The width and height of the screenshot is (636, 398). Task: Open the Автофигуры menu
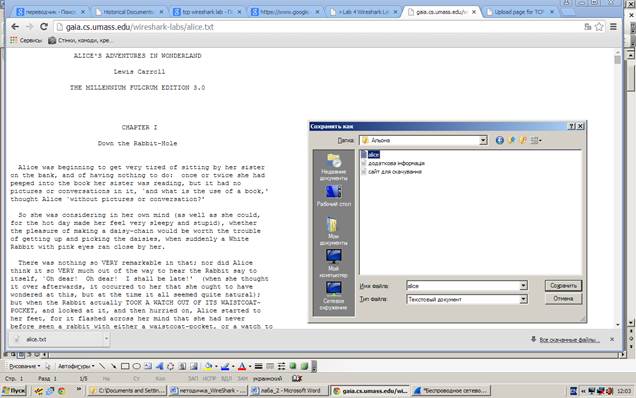click(76, 366)
